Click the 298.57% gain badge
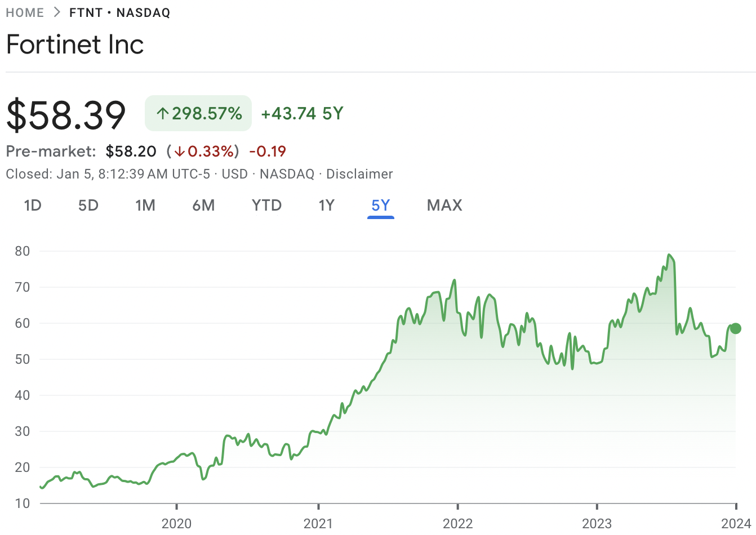The height and width of the screenshot is (535, 756). click(198, 113)
